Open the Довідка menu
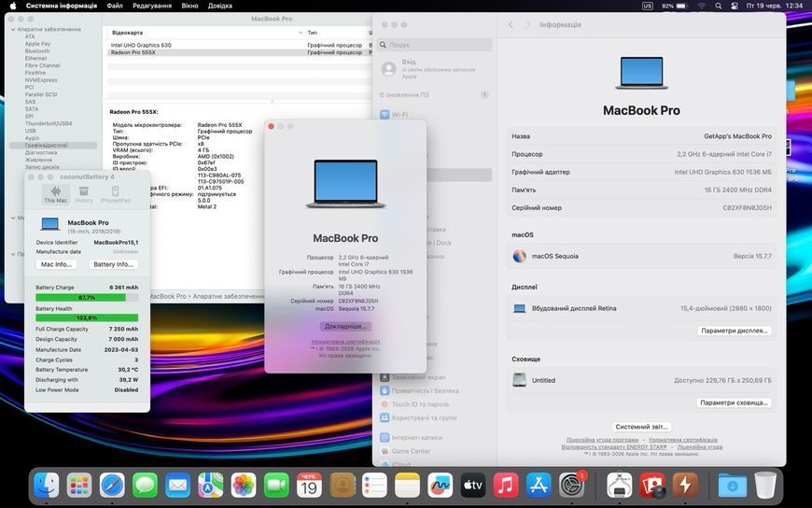This screenshot has width=812, height=508. [x=220, y=6]
